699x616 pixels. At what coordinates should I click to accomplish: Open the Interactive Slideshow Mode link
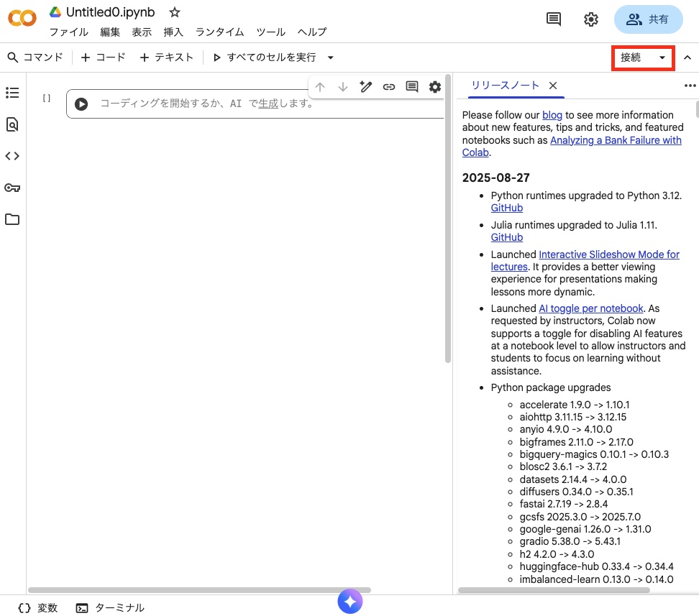608,254
